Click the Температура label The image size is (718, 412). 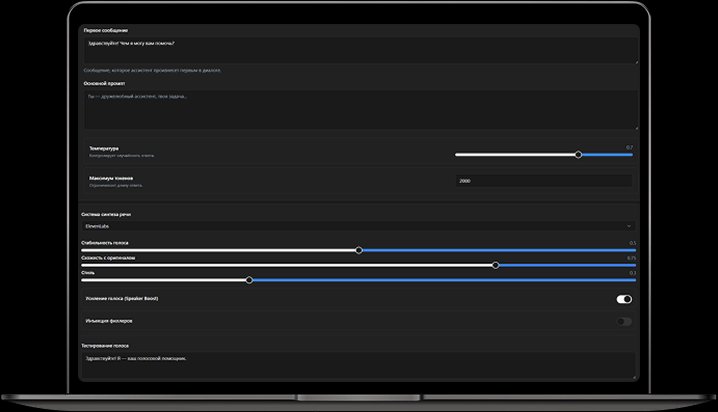click(x=104, y=148)
